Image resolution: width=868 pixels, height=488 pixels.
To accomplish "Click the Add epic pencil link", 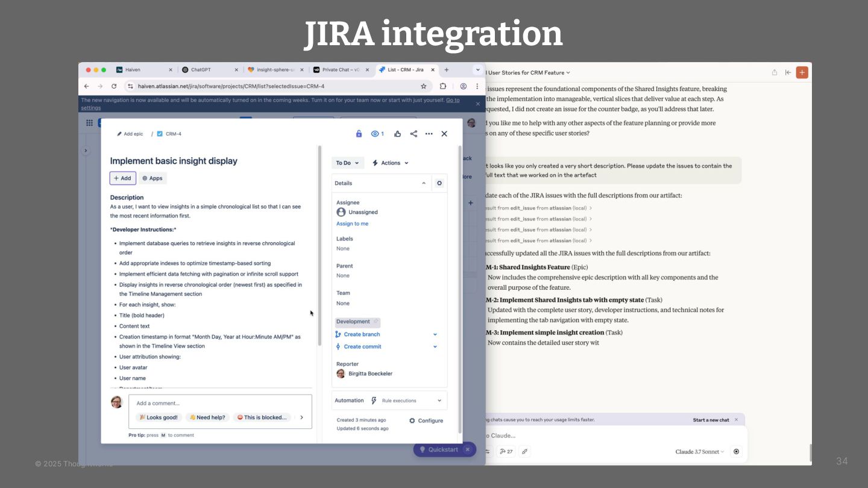I will (x=130, y=134).
